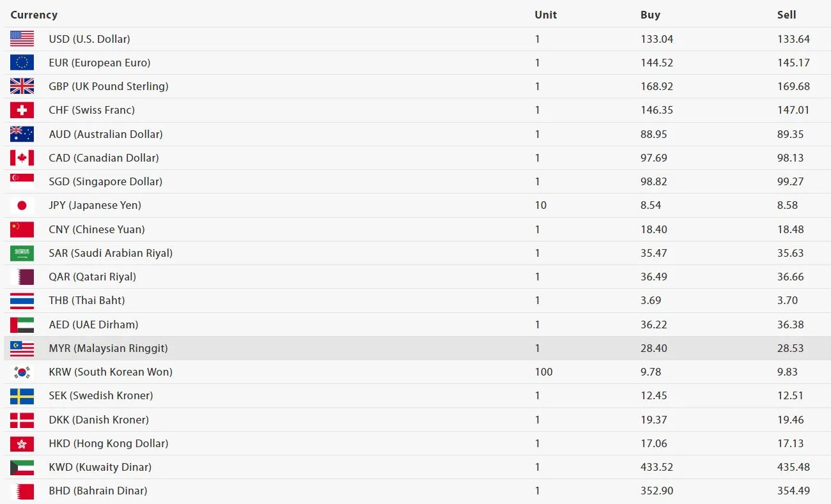Click the Buy column header
The height and width of the screenshot is (504, 831).
pyautogui.click(x=650, y=15)
